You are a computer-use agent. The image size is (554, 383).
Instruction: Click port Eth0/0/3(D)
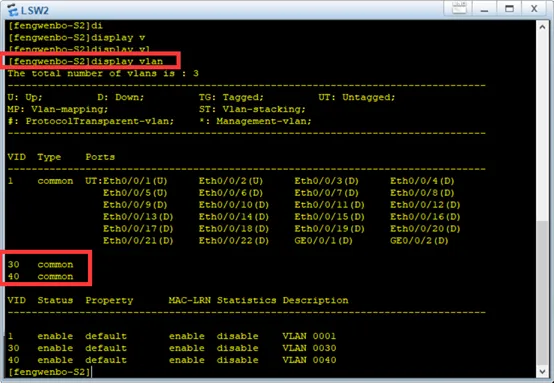(326, 181)
